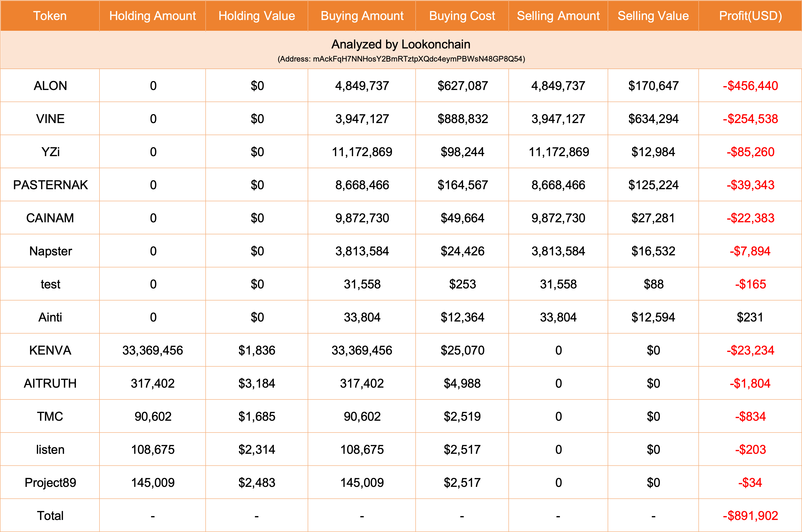Click the Holding Amount column header
Image resolution: width=802 pixels, height=532 pixels.
152,16
